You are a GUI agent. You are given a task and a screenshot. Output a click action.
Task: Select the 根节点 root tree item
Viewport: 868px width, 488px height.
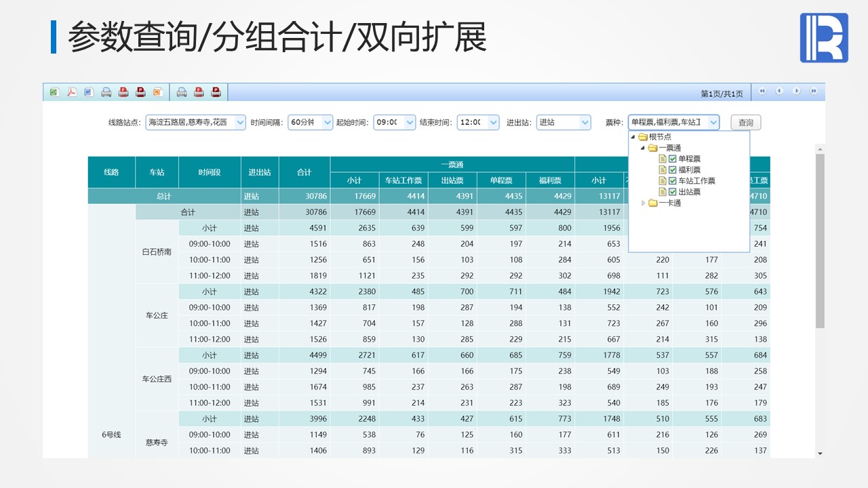(x=659, y=137)
